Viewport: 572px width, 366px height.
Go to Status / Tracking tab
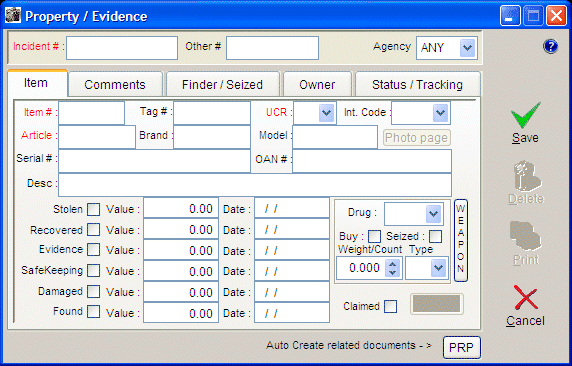coord(417,84)
